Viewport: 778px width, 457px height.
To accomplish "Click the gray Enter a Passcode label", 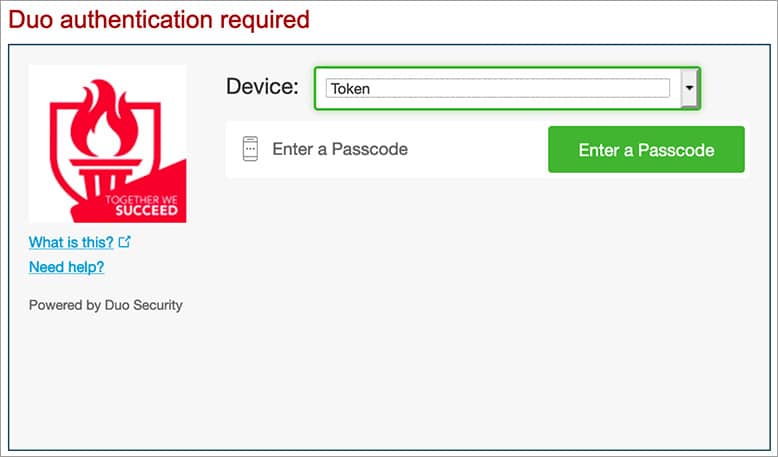I will (340, 150).
